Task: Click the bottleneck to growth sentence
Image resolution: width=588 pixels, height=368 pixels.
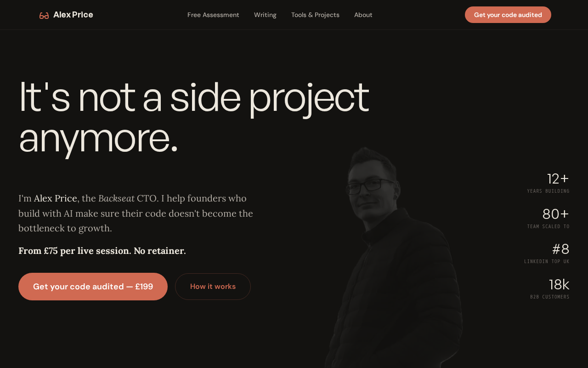Action: [x=65, y=228]
